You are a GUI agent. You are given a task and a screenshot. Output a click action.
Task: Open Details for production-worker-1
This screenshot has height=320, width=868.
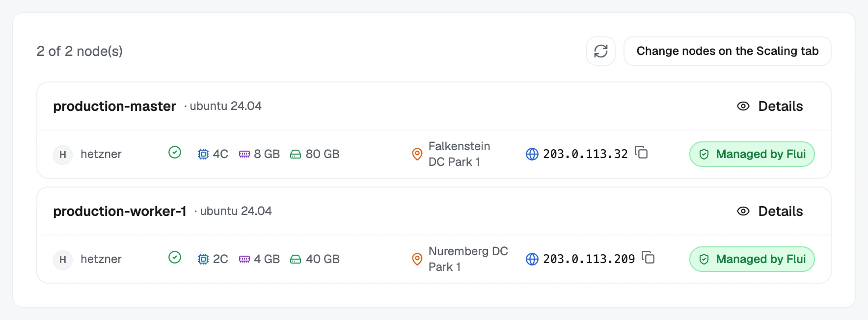[x=770, y=211]
